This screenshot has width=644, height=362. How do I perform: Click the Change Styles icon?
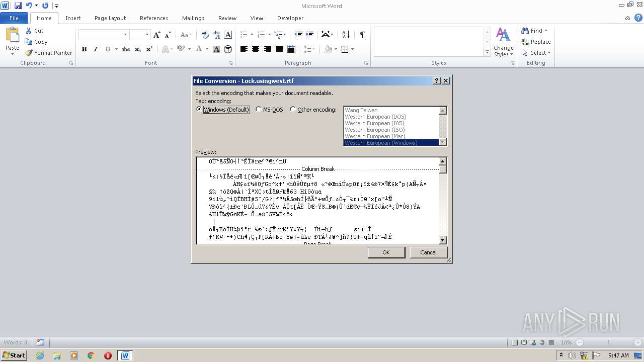coord(503,34)
